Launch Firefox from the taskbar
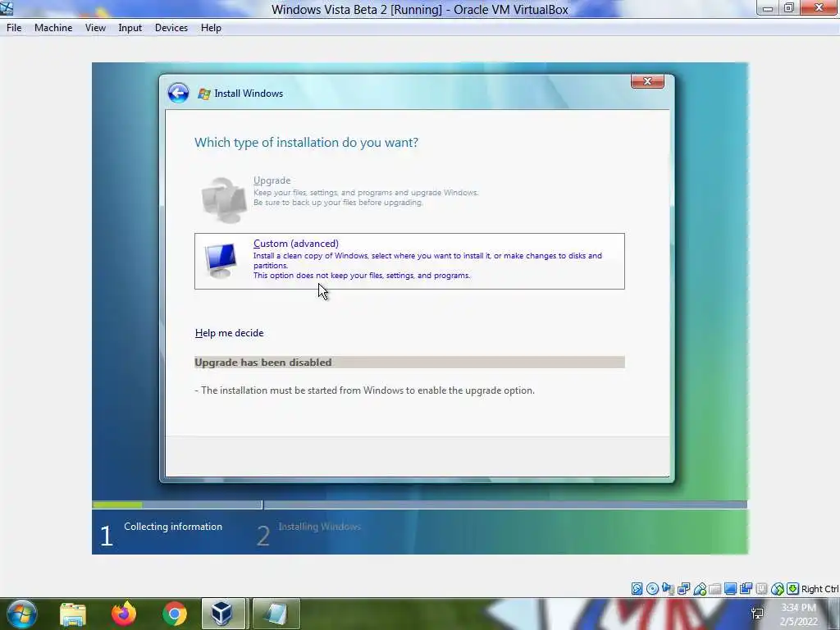840x630 pixels. (124, 614)
